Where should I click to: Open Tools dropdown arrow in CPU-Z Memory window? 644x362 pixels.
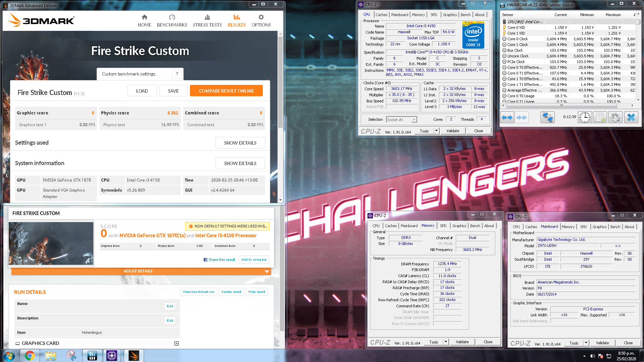coord(446,342)
